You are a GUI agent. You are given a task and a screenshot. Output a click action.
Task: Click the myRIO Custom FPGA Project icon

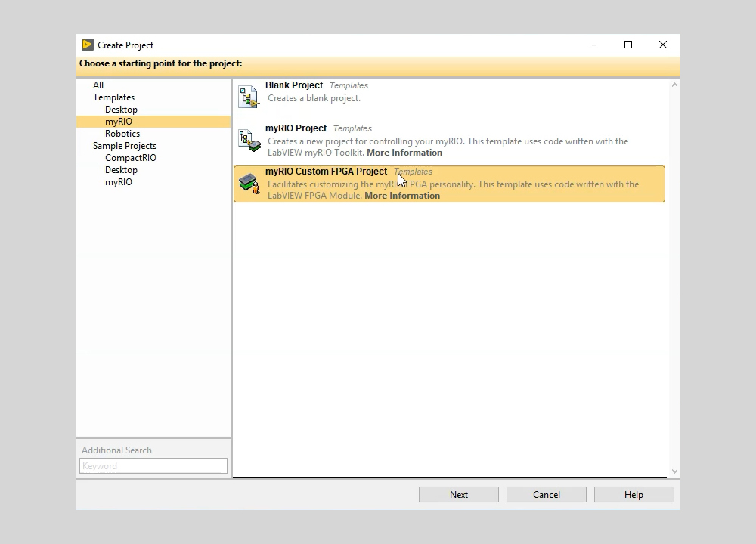pyautogui.click(x=249, y=184)
